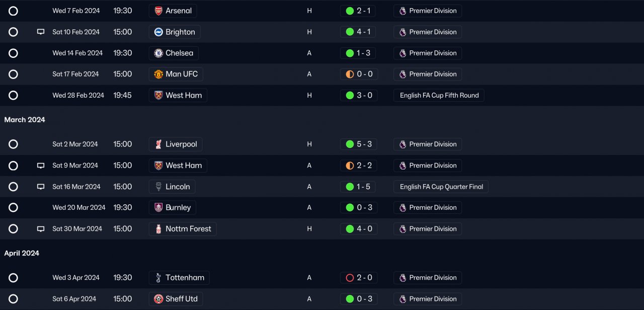
Task: Click the orange draw indicator for West Ham 2 - 2
Action: click(x=350, y=166)
